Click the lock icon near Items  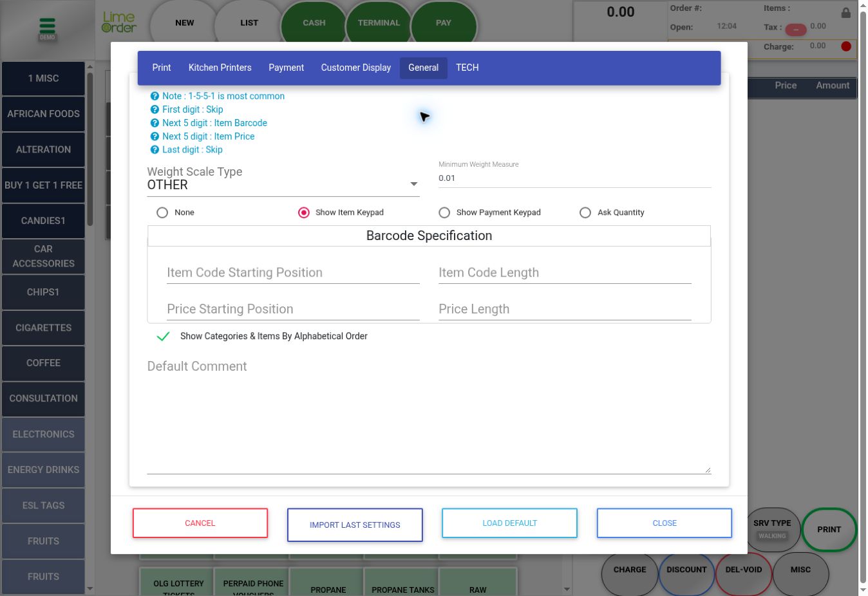click(845, 13)
